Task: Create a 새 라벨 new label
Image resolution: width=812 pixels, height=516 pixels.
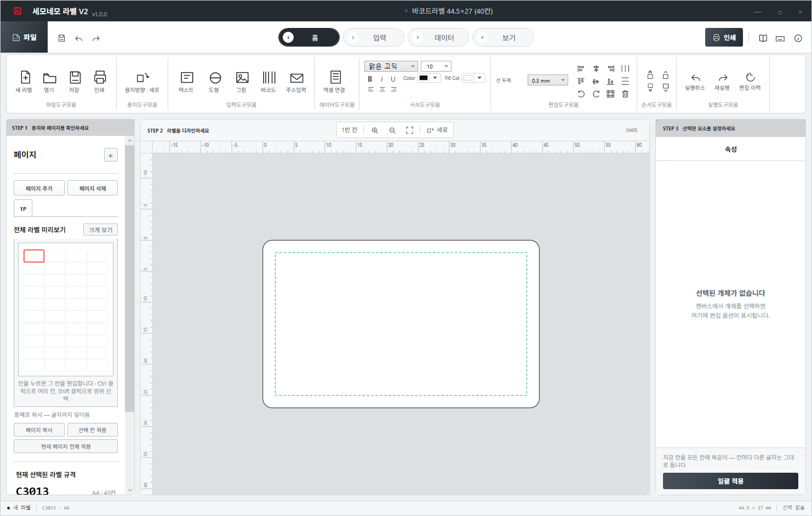Action: tap(25, 82)
